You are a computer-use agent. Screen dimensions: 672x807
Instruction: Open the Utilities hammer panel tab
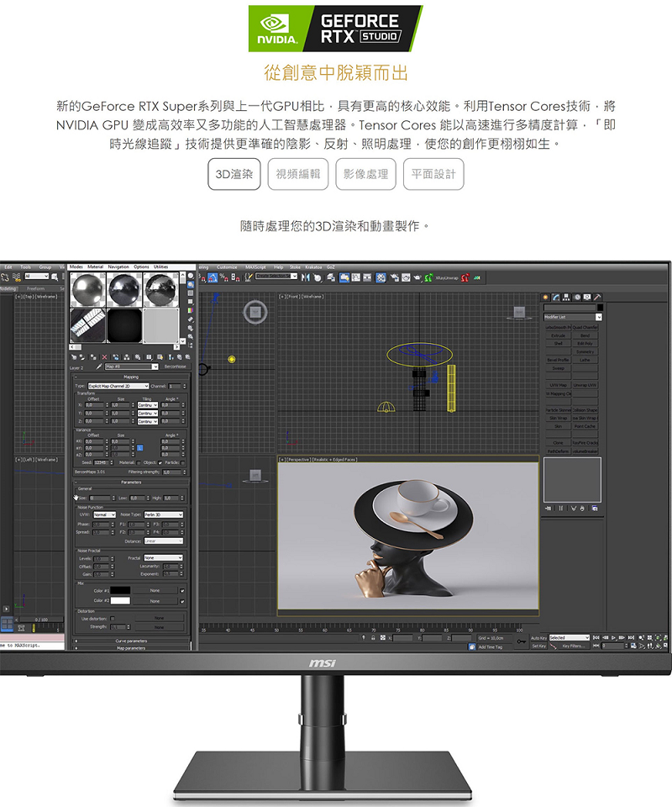pos(597,298)
